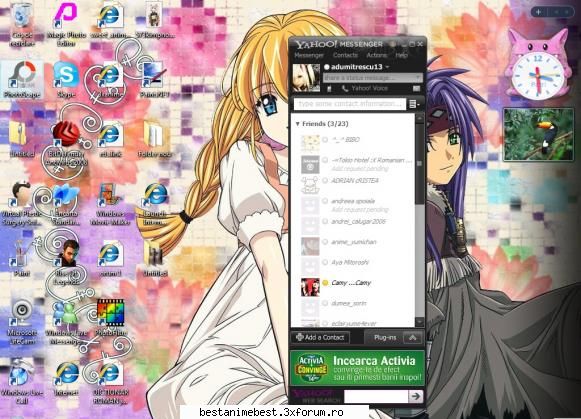Click the adumitrescu13 avatar picture
Screen dimensions: 581x419
coord(306,78)
